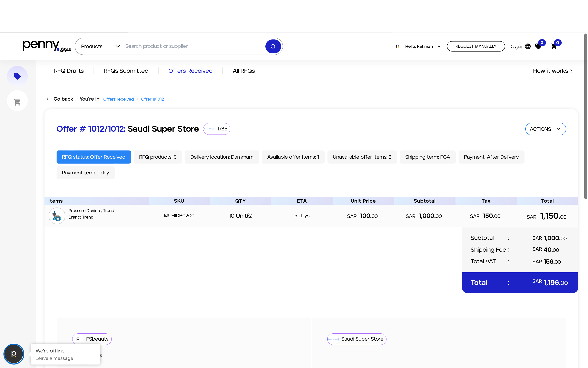The image size is (588, 368).
Task: Open the RFQ tag icon in header
Action: (539, 46)
